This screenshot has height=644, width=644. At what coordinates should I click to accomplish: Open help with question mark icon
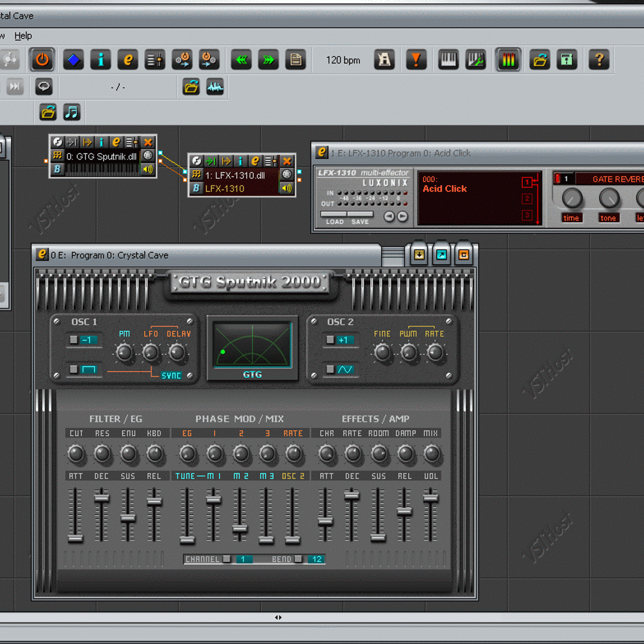(599, 60)
